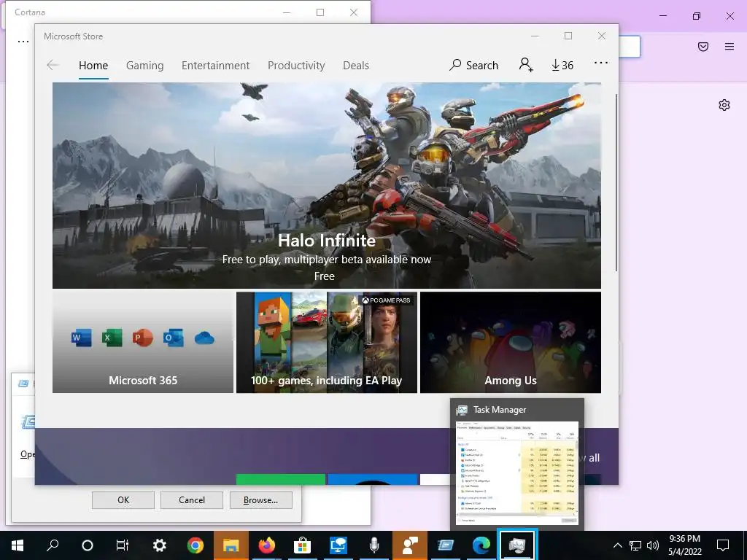The image size is (747, 560).
Task: Open File Explorer from the taskbar
Action: click(231, 545)
